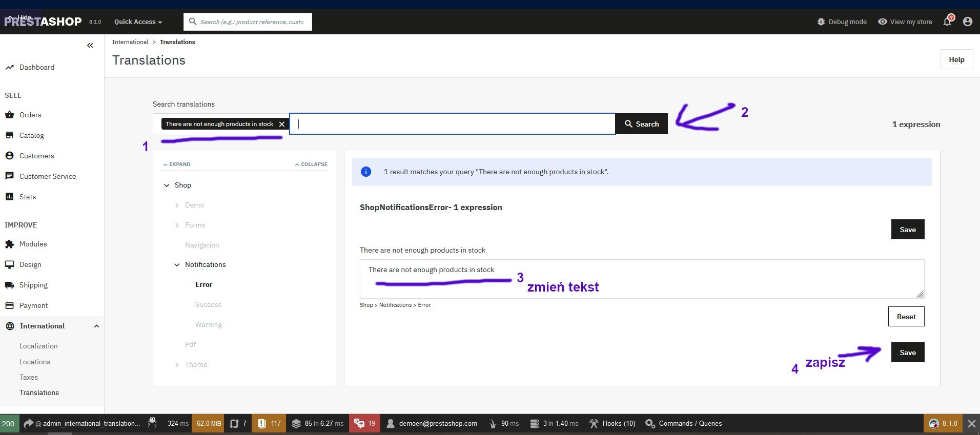Viewport: 980px width, 435px height.
Task: Click the View my store eye icon
Action: (x=883, y=22)
